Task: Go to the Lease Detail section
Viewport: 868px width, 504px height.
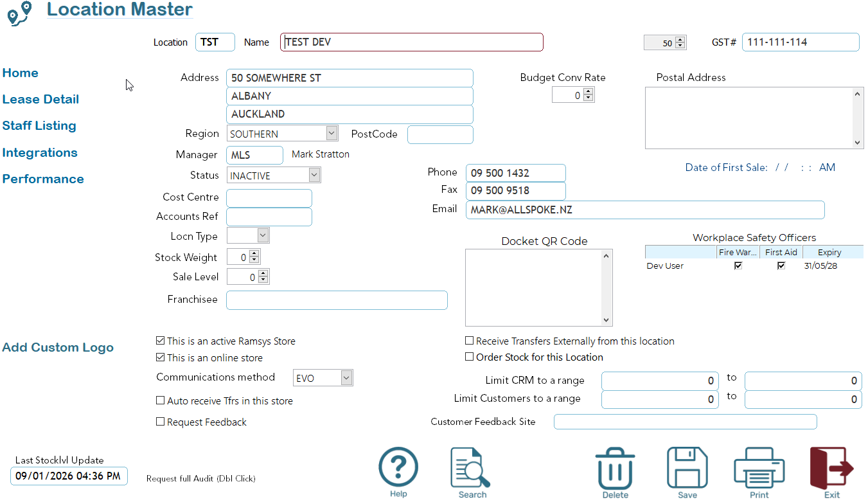Action: click(x=40, y=99)
